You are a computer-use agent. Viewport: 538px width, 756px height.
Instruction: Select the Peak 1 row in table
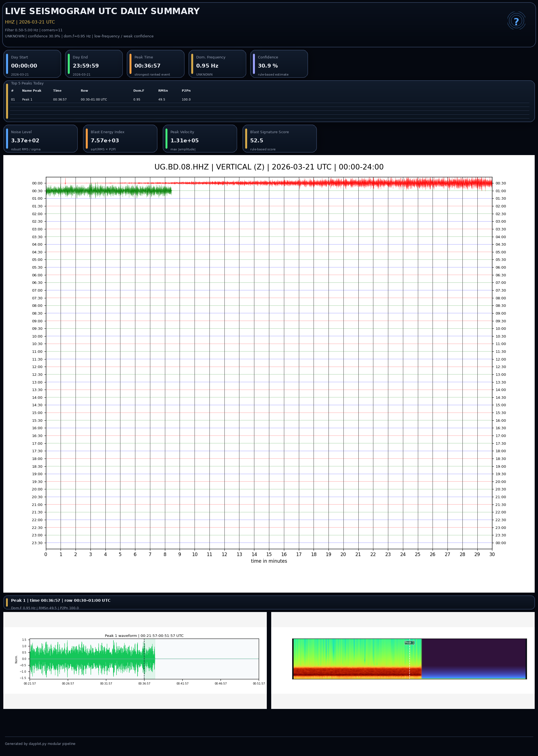pyautogui.click(x=27, y=99)
